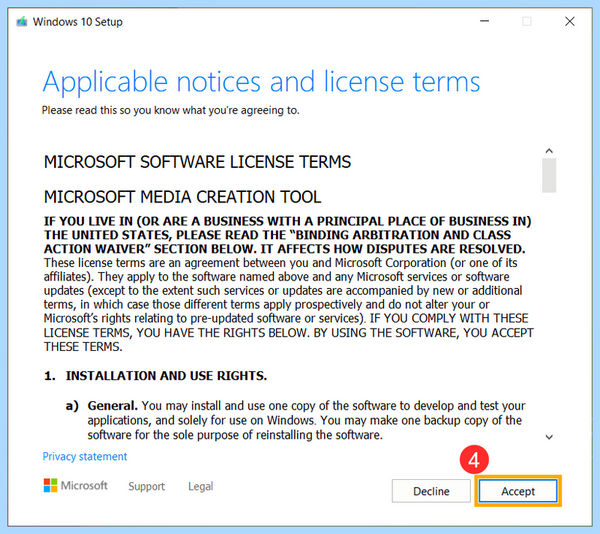The width and height of the screenshot is (600, 534).
Task: Open the Legal link
Action: click(x=201, y=486)
